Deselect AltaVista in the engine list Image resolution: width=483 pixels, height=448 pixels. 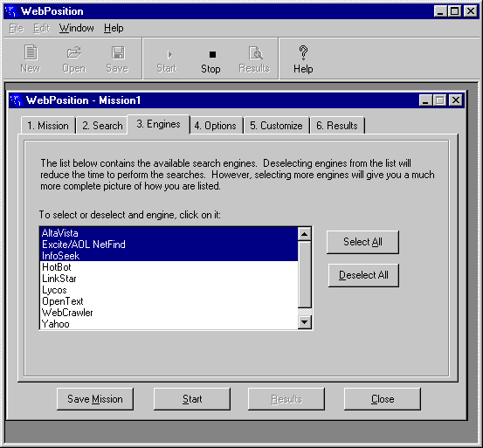(x=169, y=233)
